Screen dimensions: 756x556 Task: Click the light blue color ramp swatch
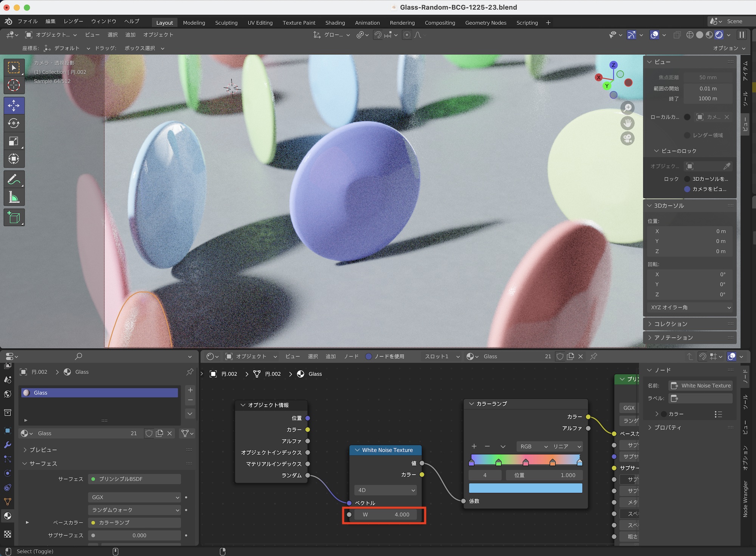[x=525, y=488]
